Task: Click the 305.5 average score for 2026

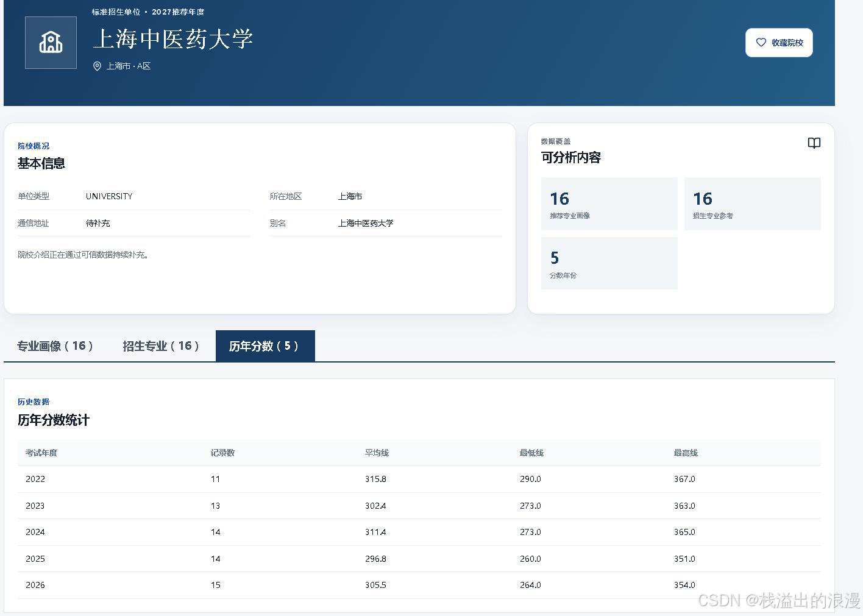Action: [x=375, y=585]
